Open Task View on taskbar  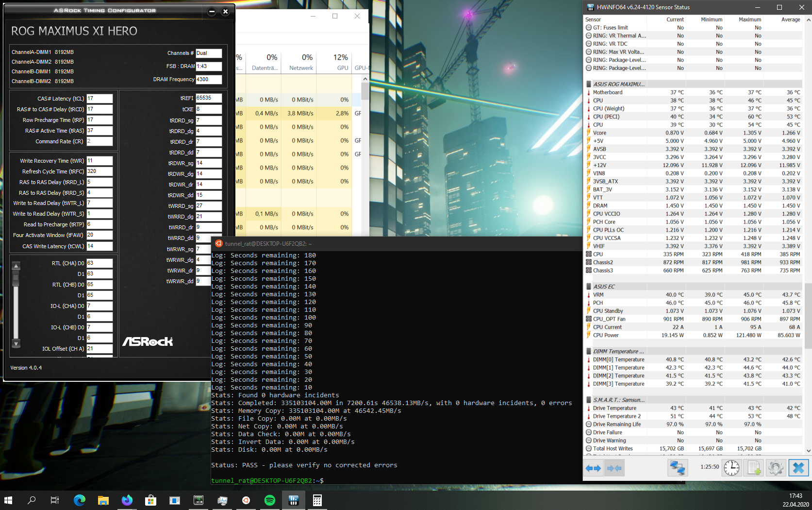[55, 500]
